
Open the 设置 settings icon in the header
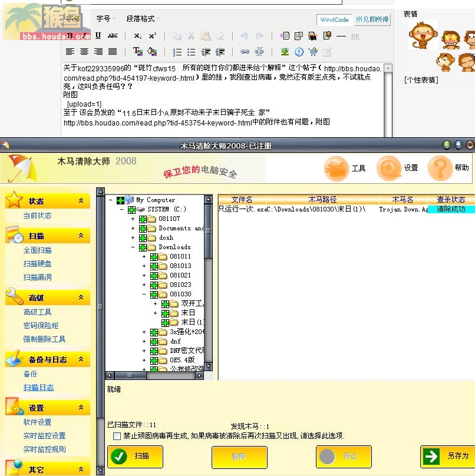(x=389, y=168)
